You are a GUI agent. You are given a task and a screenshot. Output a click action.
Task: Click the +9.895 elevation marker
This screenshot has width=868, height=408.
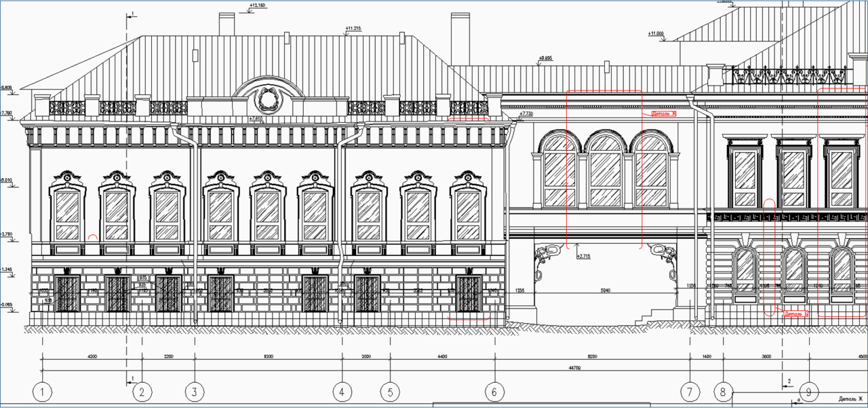545,58
